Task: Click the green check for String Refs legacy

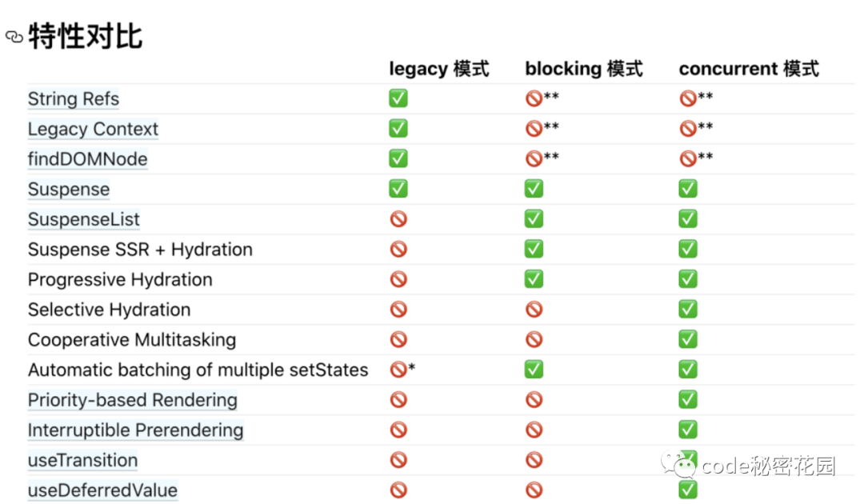Action: [398, 98]
